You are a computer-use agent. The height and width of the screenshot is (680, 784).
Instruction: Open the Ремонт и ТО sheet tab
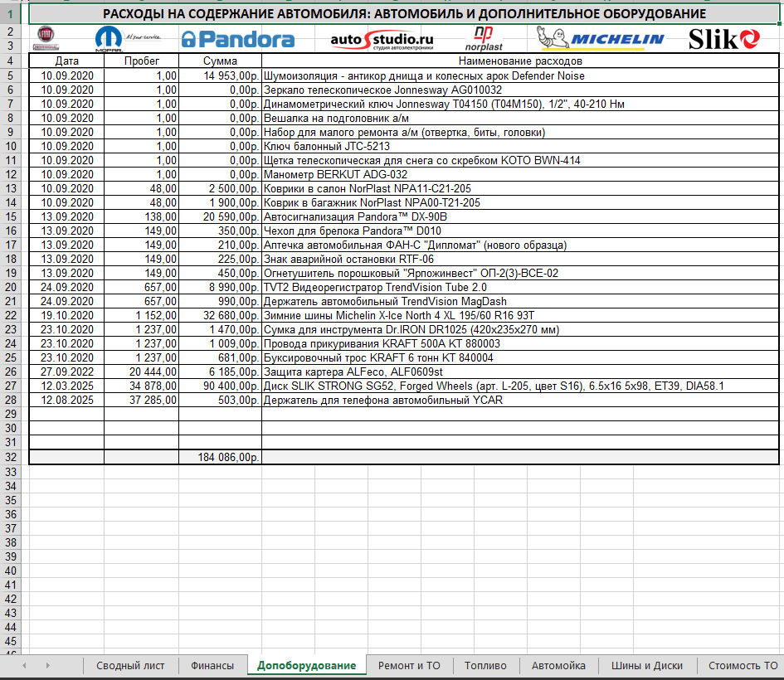(409, 666)
